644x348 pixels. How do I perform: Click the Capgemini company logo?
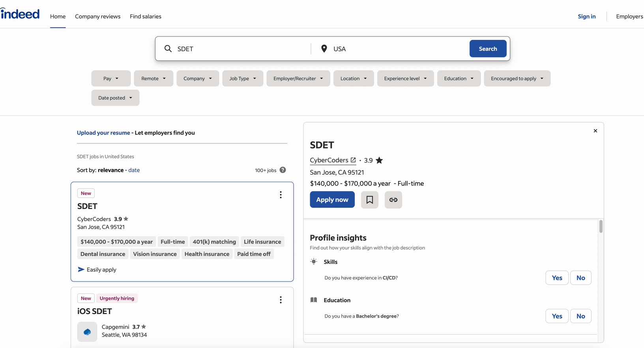pyautogui.click(x=87, y=331)
